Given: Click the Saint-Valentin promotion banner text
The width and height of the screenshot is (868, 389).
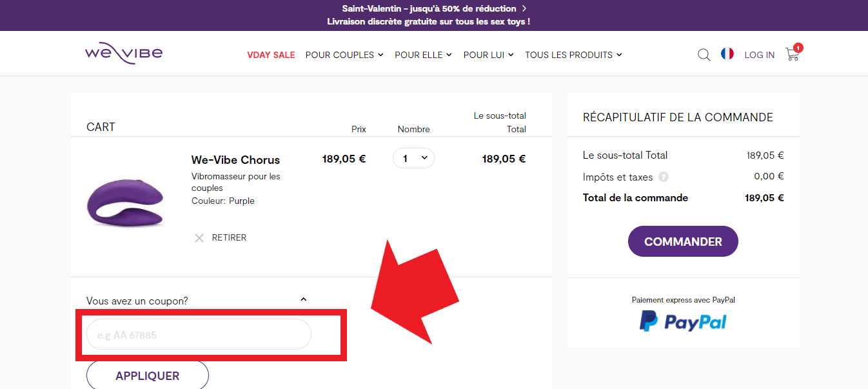Looking at the screenshot, I should tap(429, 8).
